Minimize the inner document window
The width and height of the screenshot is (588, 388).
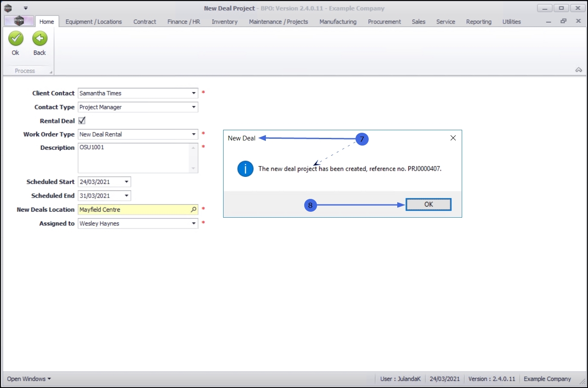[x=548, y=21]
